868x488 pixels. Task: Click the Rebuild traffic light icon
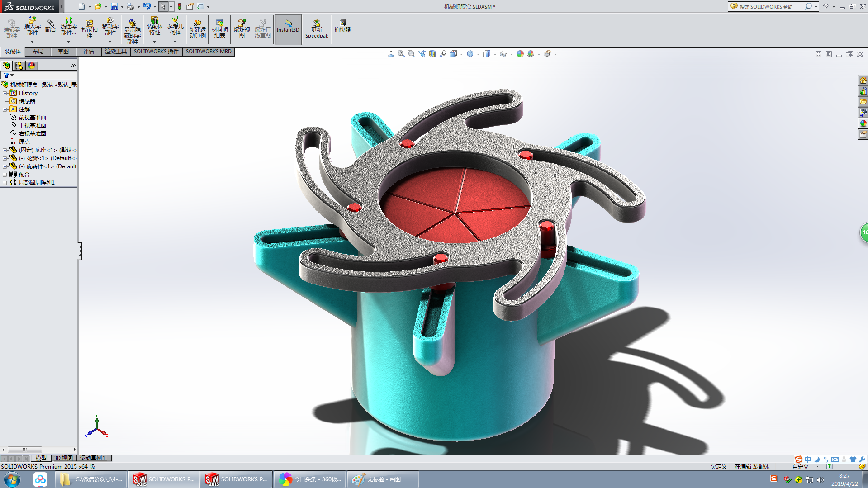pos(180,6)
